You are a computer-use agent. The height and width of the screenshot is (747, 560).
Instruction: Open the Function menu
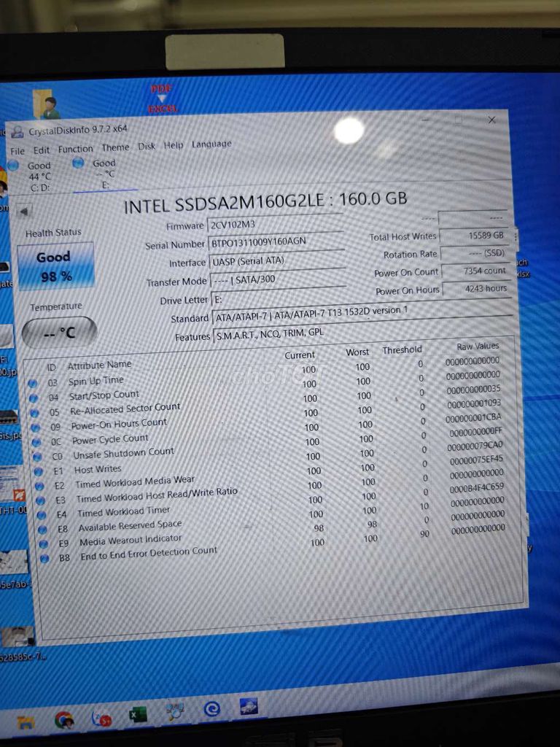(x=75, y=149)
